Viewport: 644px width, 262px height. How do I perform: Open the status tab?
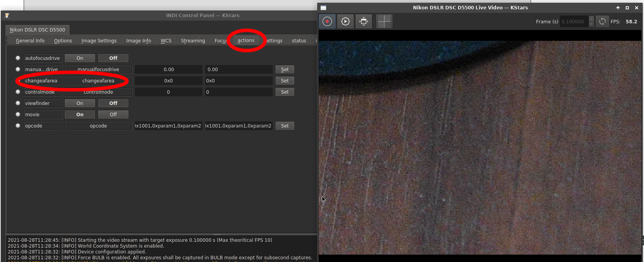[299, 41]
